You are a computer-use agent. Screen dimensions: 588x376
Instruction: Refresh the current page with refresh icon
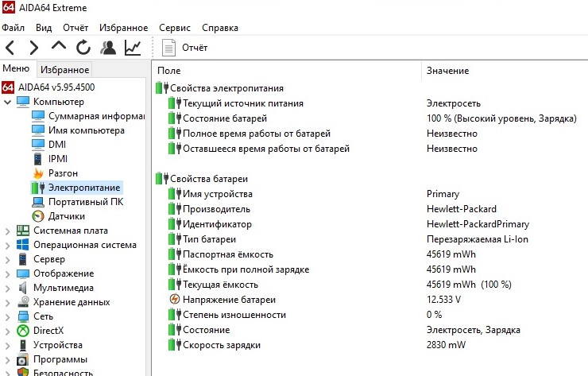(x=83, y=48)
